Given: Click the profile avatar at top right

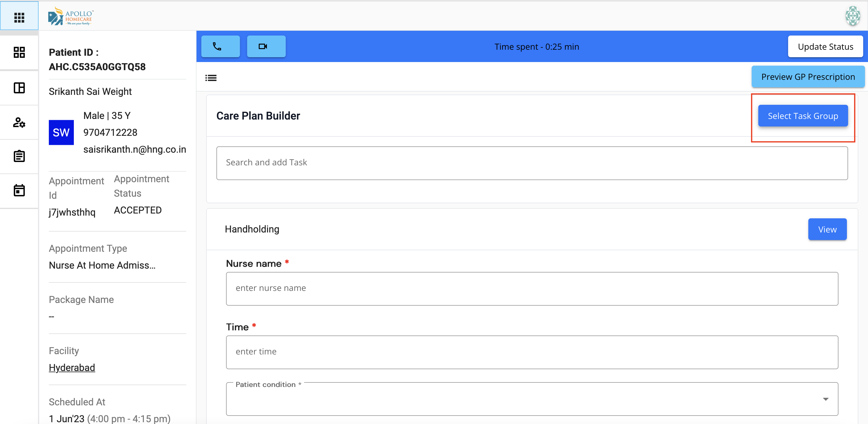Looking at the screenshot, I should click(853, 16).
